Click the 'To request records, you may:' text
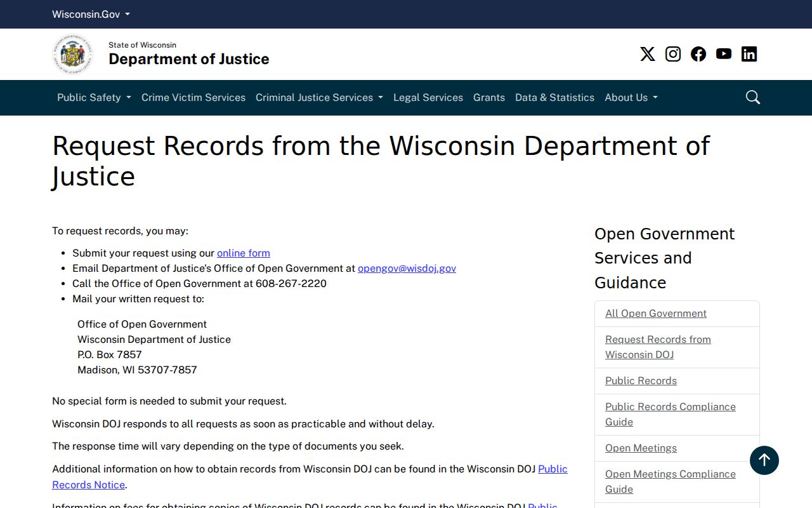Screen dimensions: 812x508 120,231
